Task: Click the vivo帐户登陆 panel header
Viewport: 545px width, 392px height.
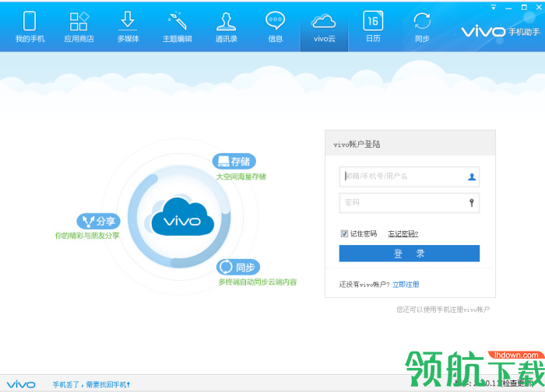Action: [410, 143]
